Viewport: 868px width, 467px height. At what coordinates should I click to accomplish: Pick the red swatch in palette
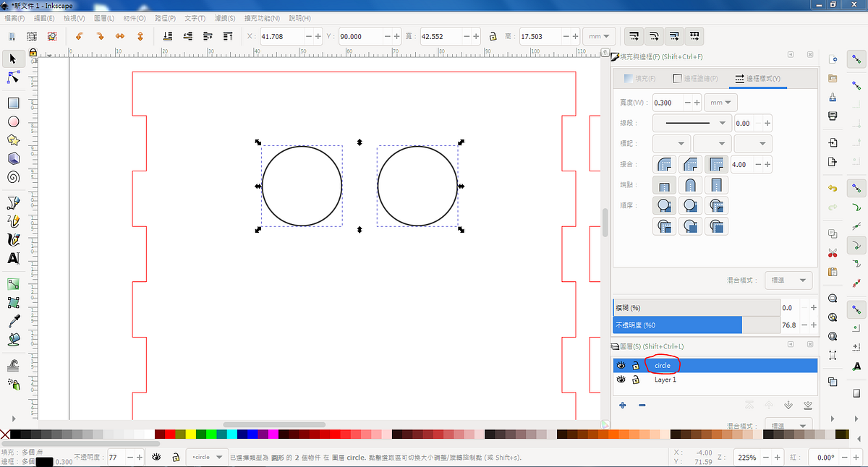coord(170,434)
